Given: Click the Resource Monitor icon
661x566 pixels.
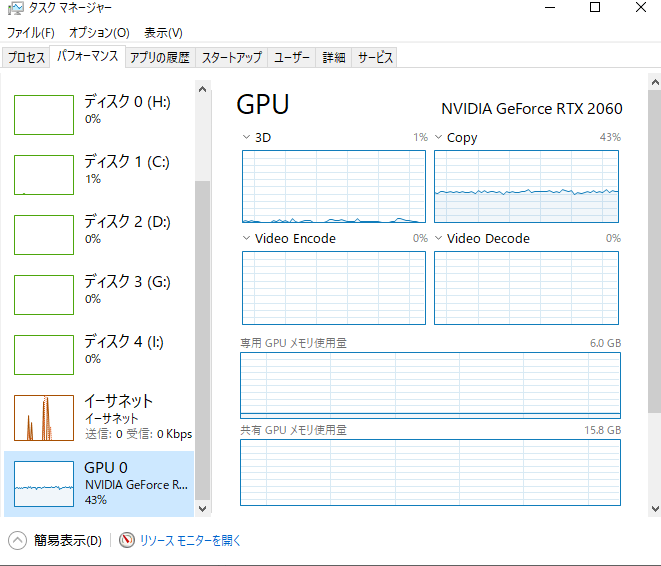Looking at the screenshot, I should point(127,540).
